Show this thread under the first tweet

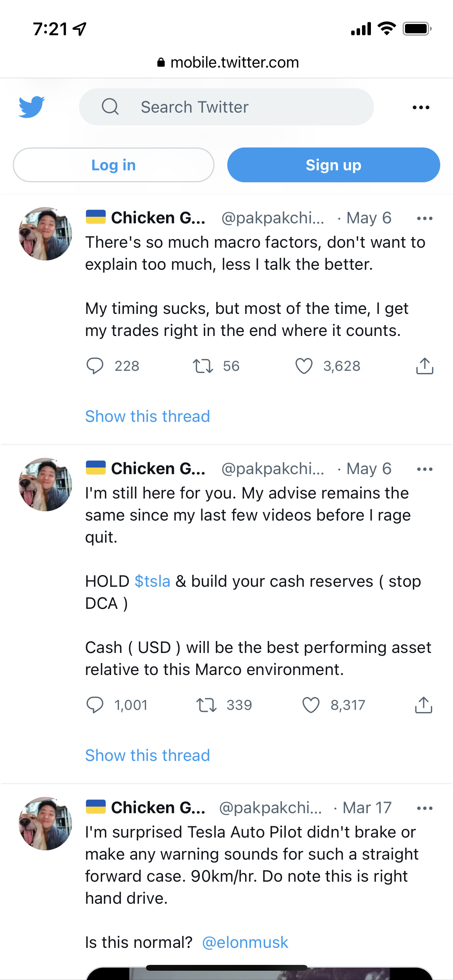[x=148, y=416]
